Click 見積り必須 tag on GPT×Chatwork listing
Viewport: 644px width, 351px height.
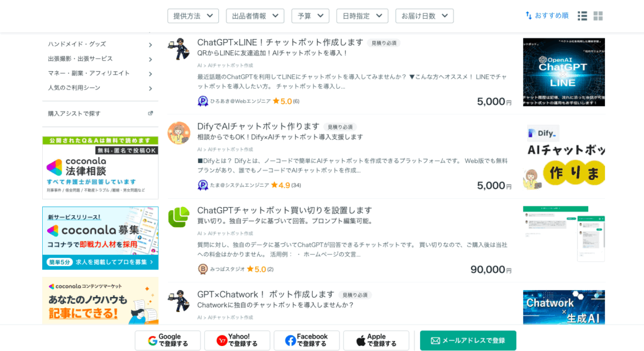coord(355,295)
